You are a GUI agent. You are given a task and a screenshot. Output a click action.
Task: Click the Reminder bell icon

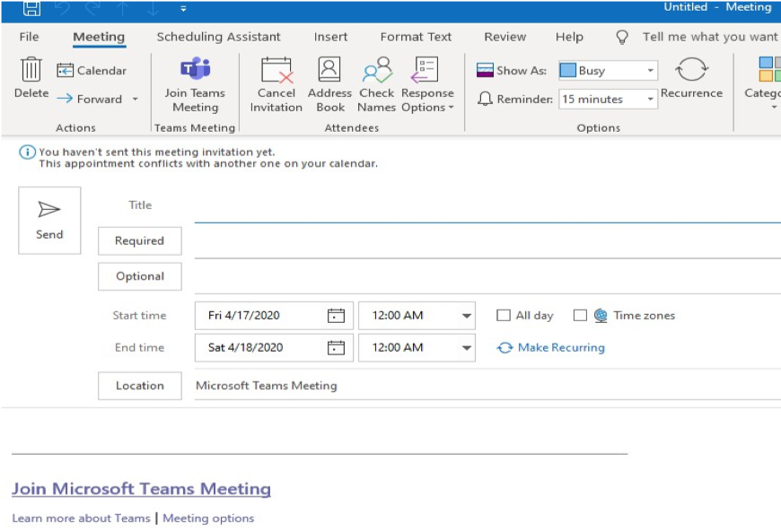pyautogui.click(x=485, y=99)
